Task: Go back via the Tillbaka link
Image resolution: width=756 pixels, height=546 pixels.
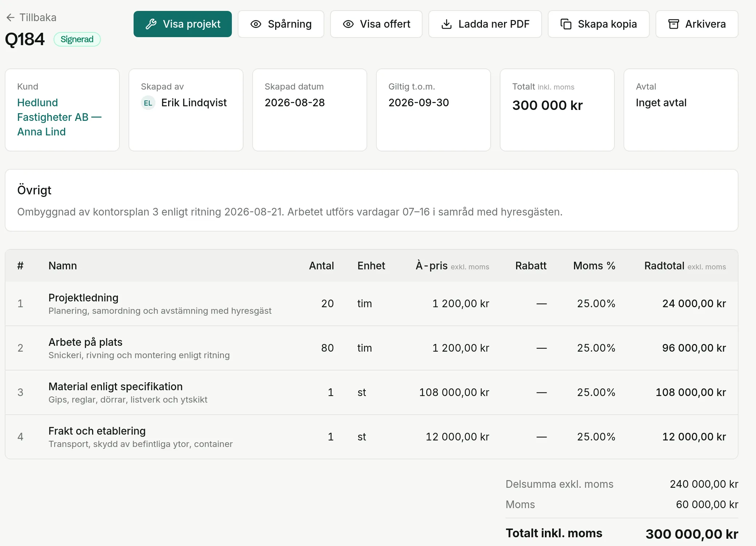Action: coord(31,17)
